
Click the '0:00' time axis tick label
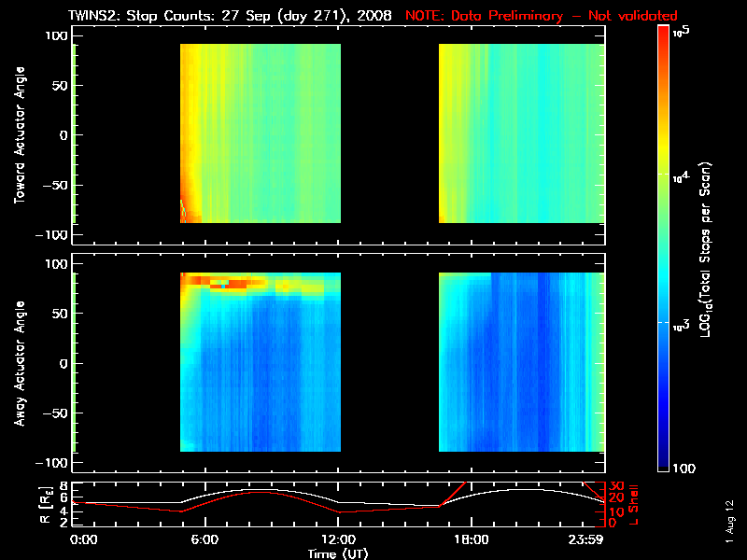pos(84,539)
